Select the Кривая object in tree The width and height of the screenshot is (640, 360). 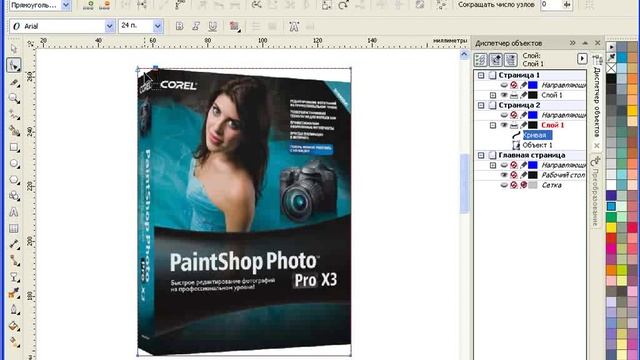click(538, 135)
